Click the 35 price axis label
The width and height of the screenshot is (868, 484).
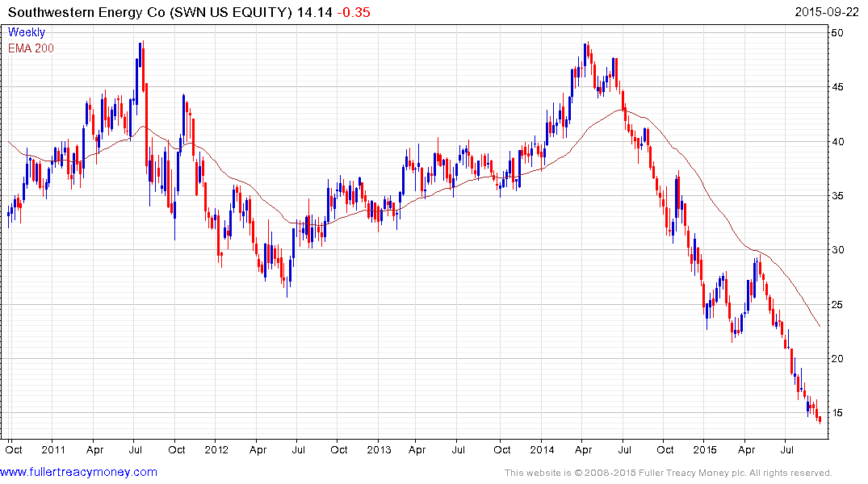[x=837, y=196]
